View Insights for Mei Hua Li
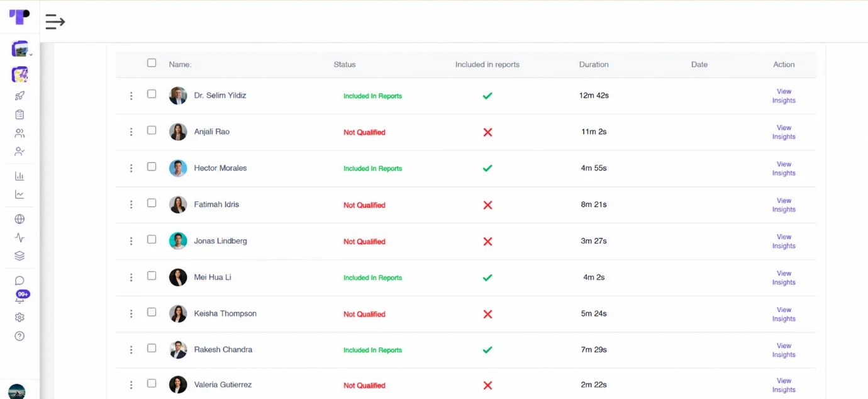 784,278
